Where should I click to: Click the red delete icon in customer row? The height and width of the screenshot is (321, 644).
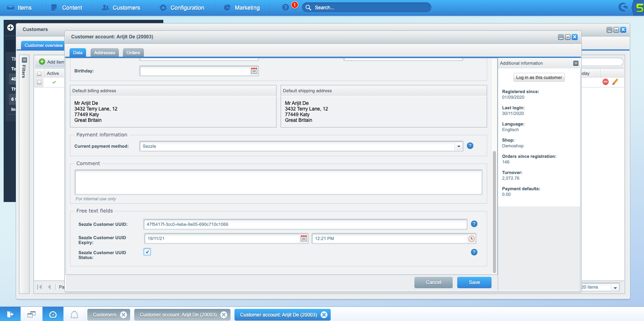[x=606, y=82]
